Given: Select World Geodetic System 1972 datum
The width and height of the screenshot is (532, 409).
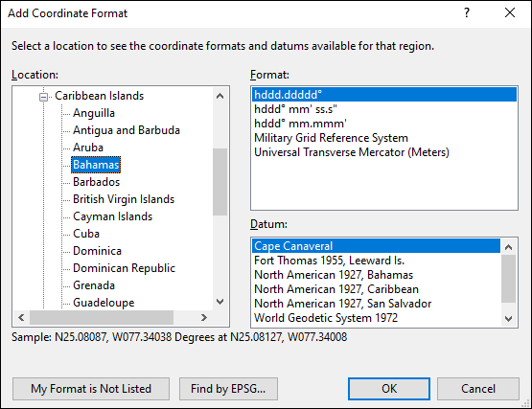Looking at the screenshot, I should click(376, 318).
